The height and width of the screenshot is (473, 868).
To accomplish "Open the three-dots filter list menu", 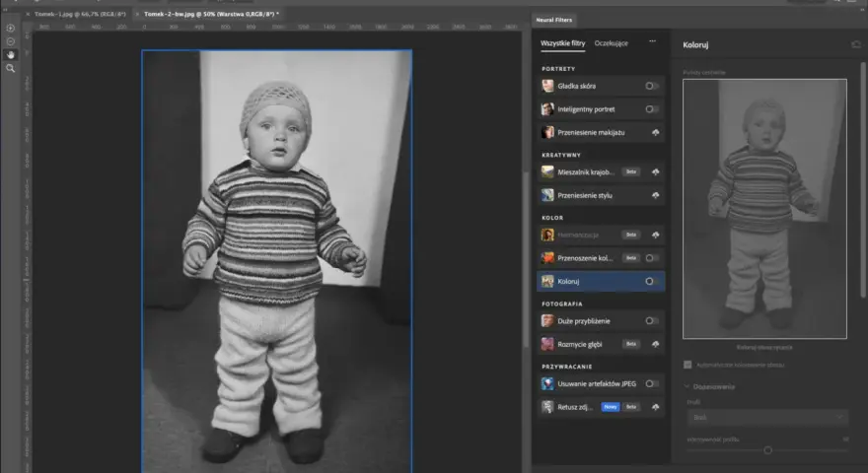I will pyautogui.click(x=653, y=41).
